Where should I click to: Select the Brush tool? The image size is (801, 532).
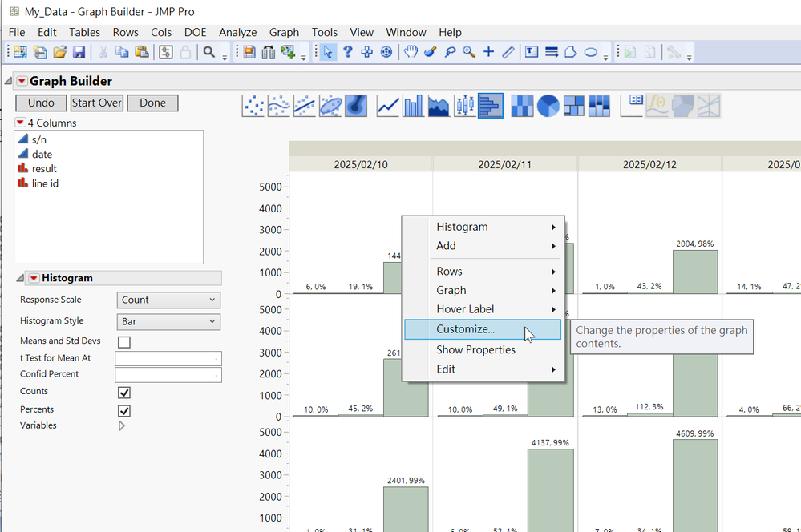pyautogui.click(x=430, y=52)
